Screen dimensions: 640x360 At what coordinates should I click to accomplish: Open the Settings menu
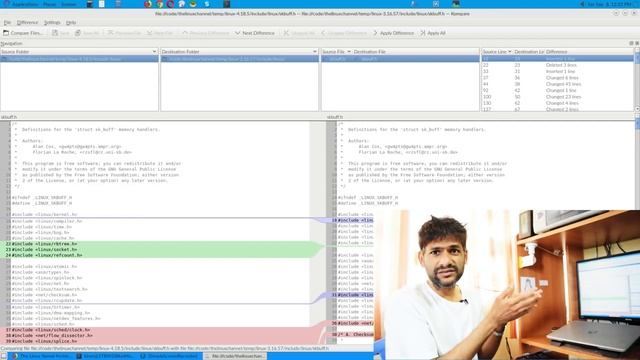[x=52, y=22]
